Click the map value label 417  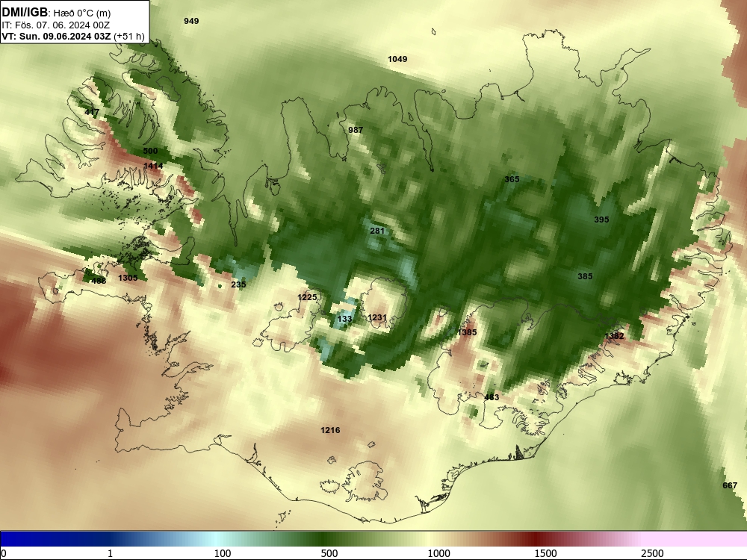click(x=92, y=113)
